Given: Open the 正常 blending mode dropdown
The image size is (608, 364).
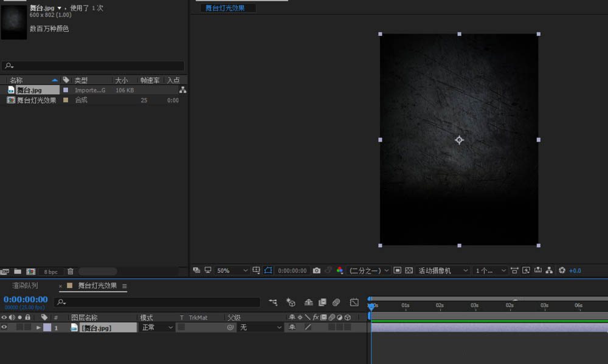Looking at the screenshot, I should pos(157,328).
